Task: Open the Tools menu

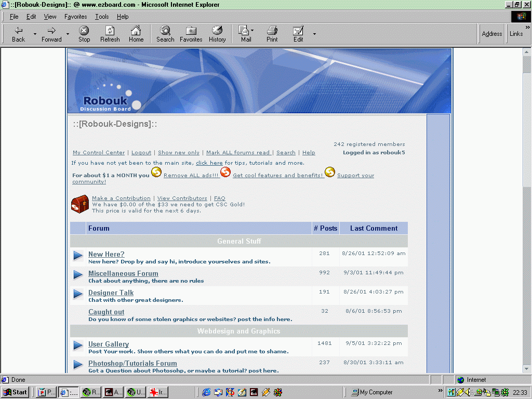Action: coord(102,17)
